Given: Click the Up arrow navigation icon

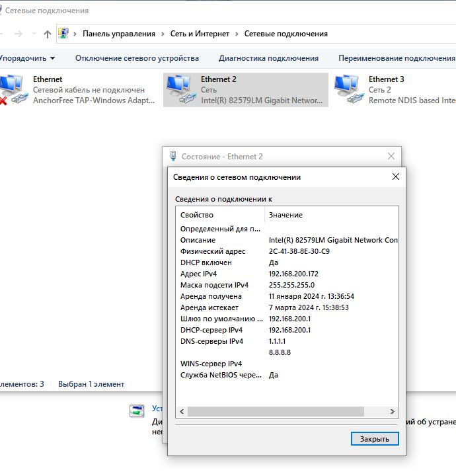Looking at the screenshot, I should 47,34.
